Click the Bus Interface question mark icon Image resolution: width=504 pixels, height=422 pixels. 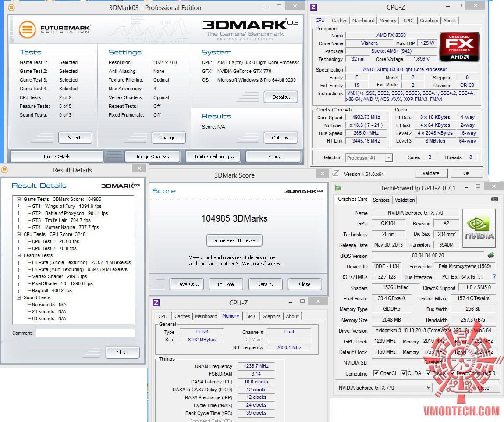click(494, 277)
